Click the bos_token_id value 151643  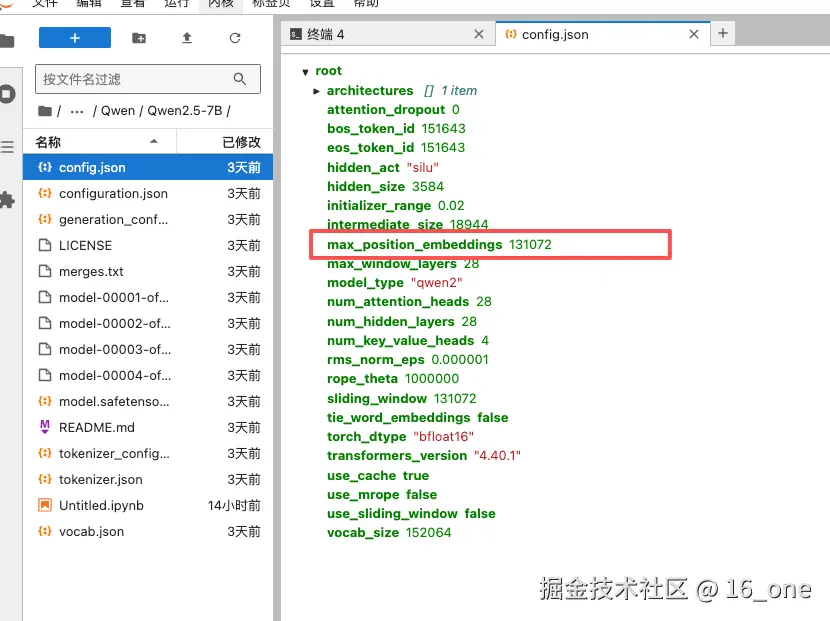(x=443, y=128)
